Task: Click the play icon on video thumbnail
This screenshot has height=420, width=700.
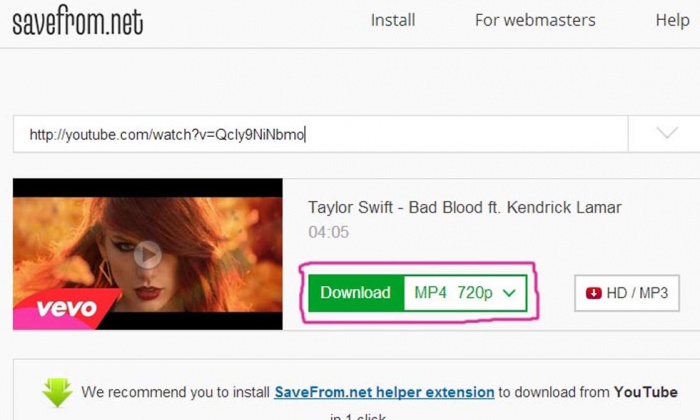Action: pos(148,254)
